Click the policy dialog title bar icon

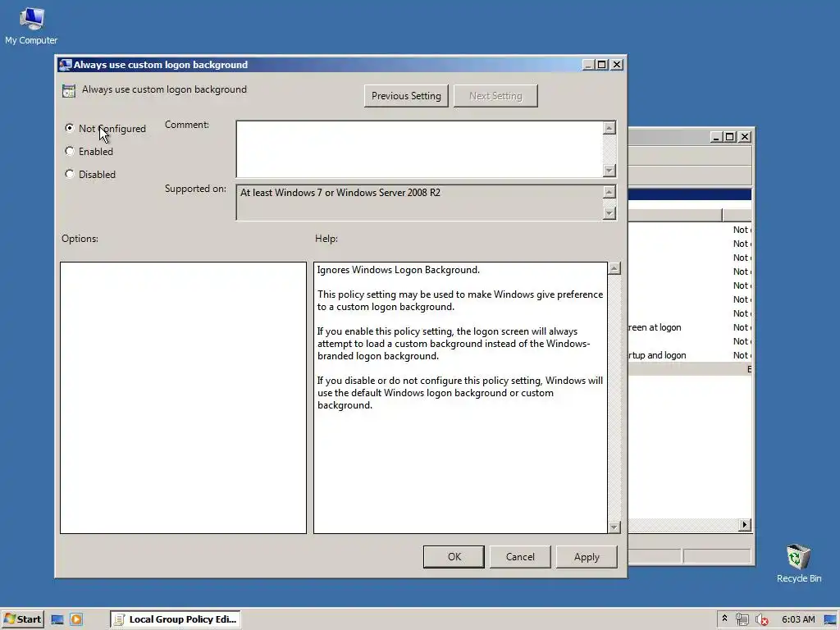click(66, 65)
